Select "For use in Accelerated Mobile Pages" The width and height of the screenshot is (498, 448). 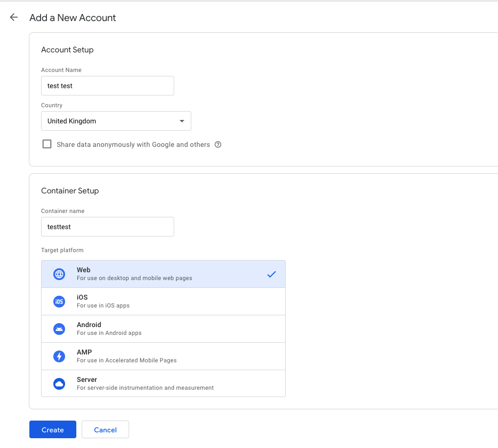127,360
